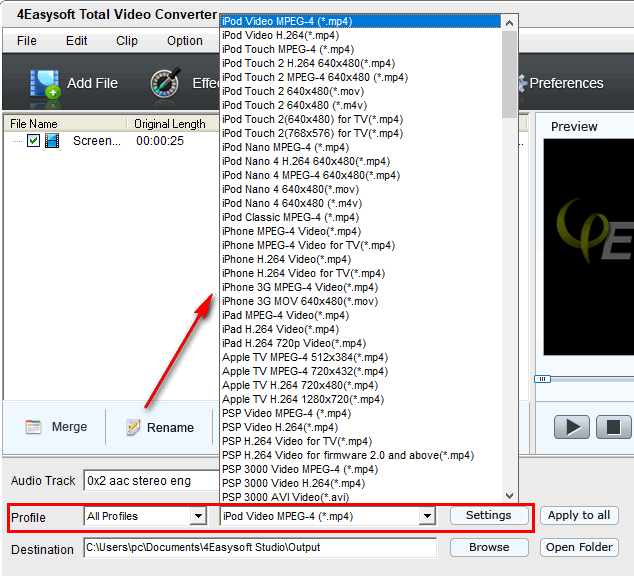Select iPod Classic MPEG-4 (*.mp4)
This screenshot has height=576, width=634.
point(361,217)
